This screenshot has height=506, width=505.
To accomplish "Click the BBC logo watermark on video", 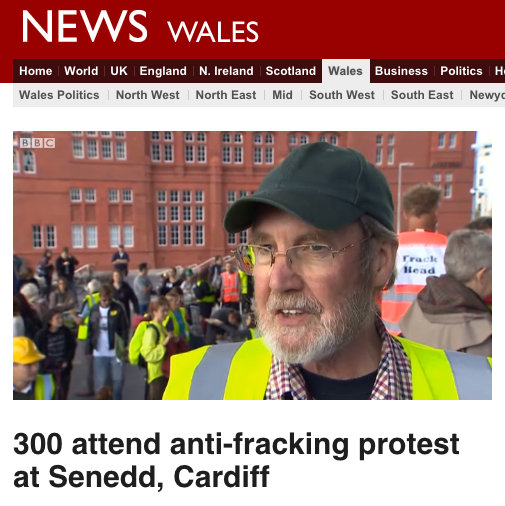I will tap(37, 143).
